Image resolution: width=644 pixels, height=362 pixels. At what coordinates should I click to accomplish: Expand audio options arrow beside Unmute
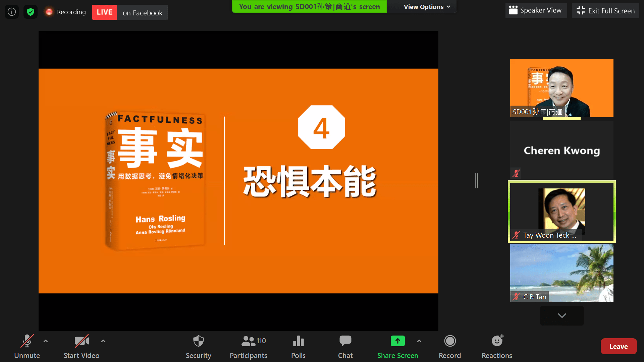[46, 341]
